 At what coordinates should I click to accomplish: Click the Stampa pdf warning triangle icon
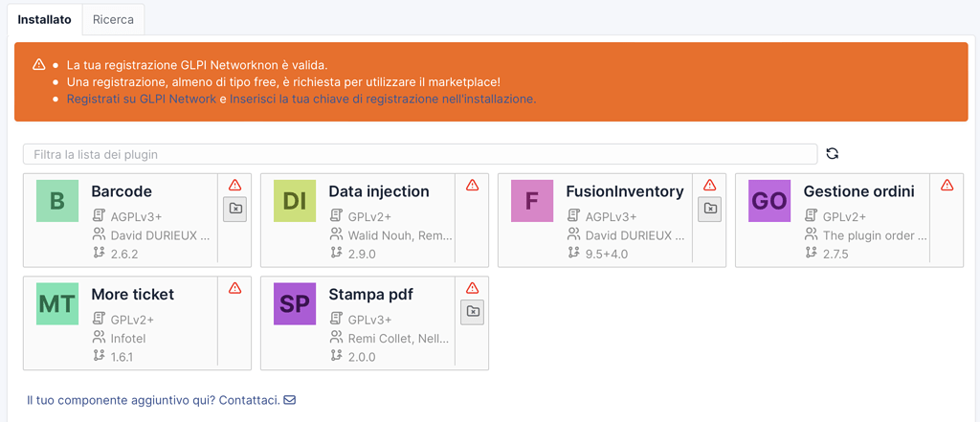pos(472,289)
